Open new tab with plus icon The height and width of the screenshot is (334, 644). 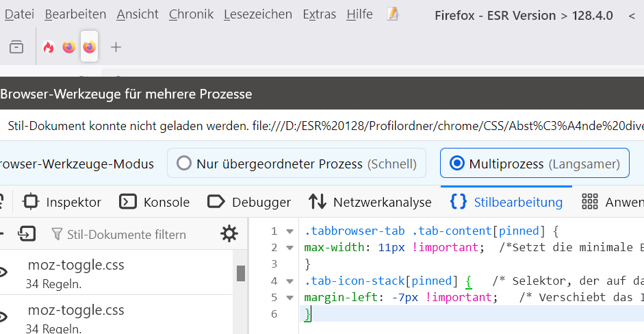116,47
